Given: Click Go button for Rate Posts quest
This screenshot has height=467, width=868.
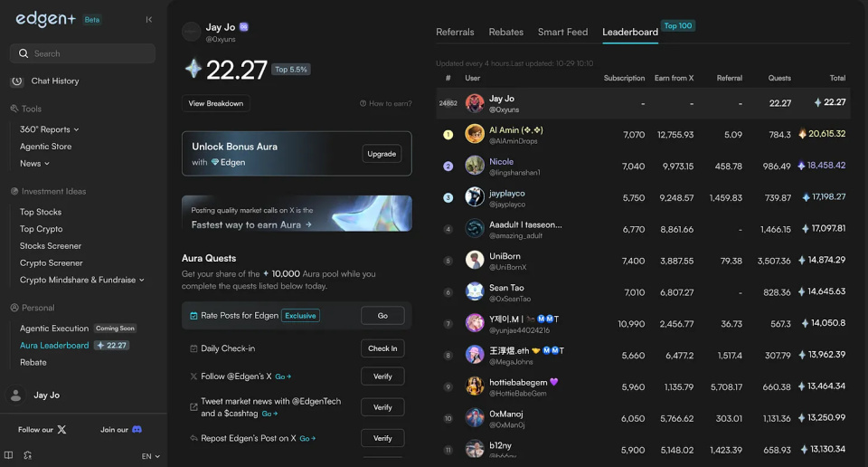Looking at the screenshot, I should pos(382,316).
